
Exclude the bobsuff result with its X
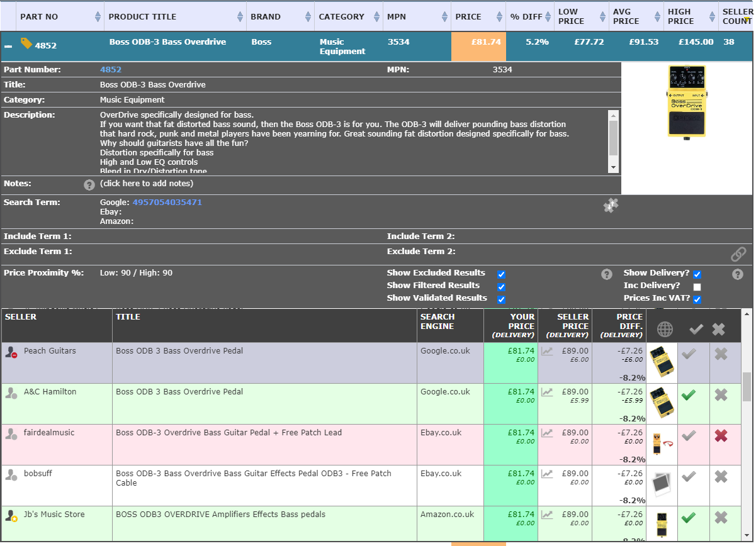(x=721, y=477)
